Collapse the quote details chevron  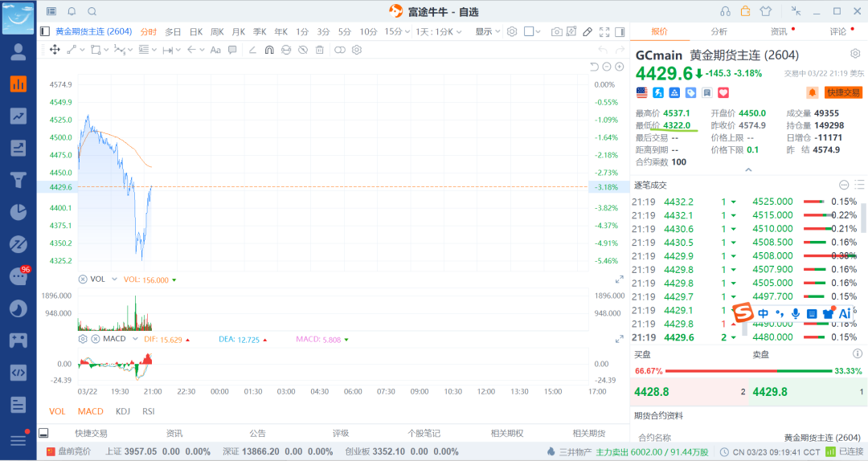click(748, 170)
